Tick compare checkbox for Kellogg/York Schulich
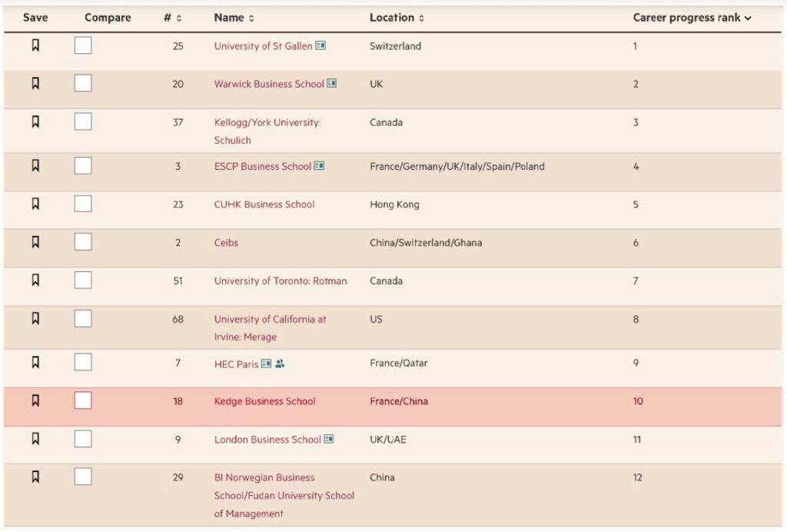This screenshot has width=787, height=532. pyautogui.click(x=83, y=121)
